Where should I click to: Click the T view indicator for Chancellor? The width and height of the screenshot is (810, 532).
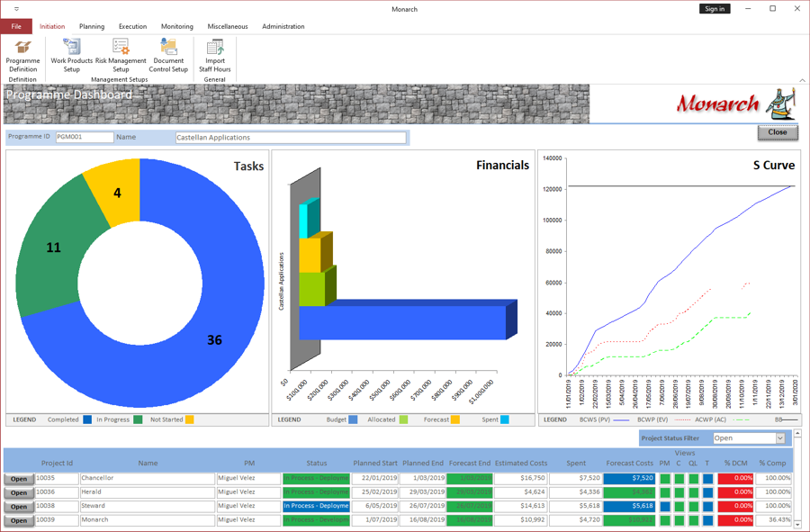tap(707, 479)
